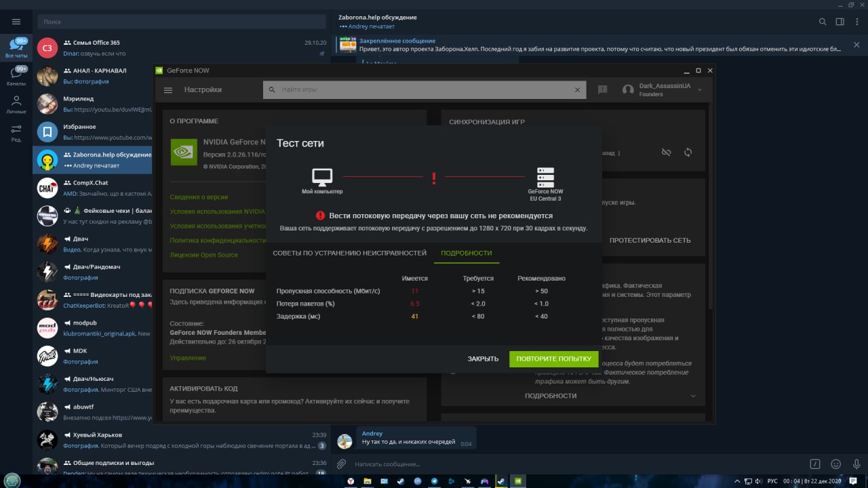Screen dimensions: 868x488
Task: Expand the Dark_AssassinUA account dropdown
Action: [x=700, y=89]
